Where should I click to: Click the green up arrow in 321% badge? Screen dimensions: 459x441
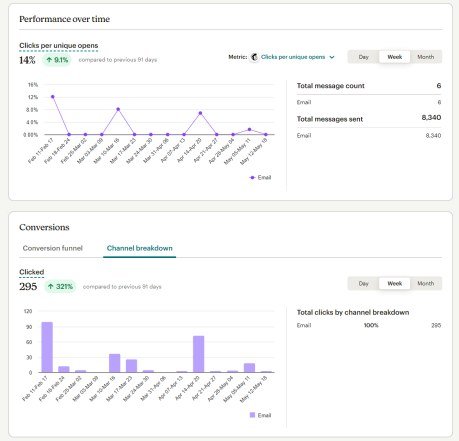point(51,286)
